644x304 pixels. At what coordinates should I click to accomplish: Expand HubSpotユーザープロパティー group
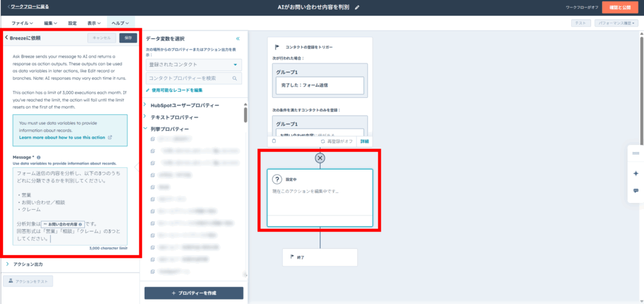pyautogui.click(x=184, y=106)
